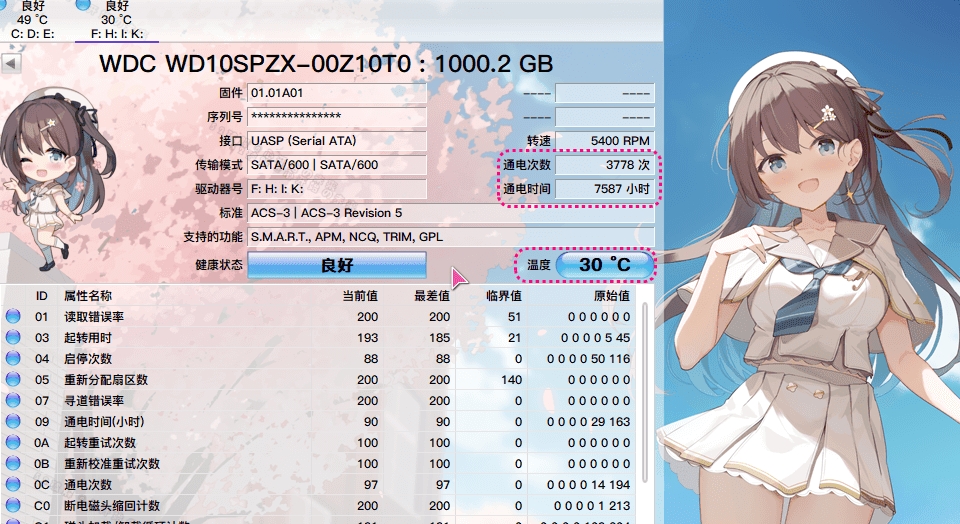Screen dimensions: 960x524
Task: Click threshold value 51 in row 01
Action: tap(514, 316)
